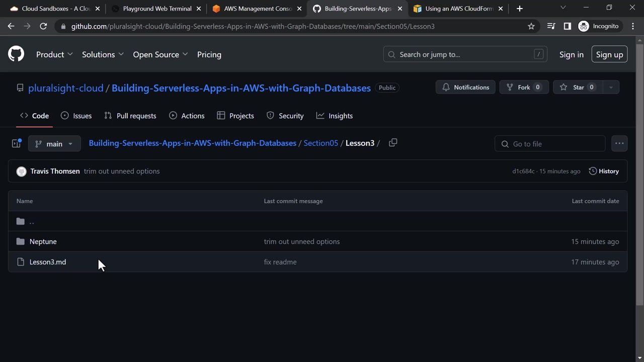Open the Pull requests tab

(130, 116)
